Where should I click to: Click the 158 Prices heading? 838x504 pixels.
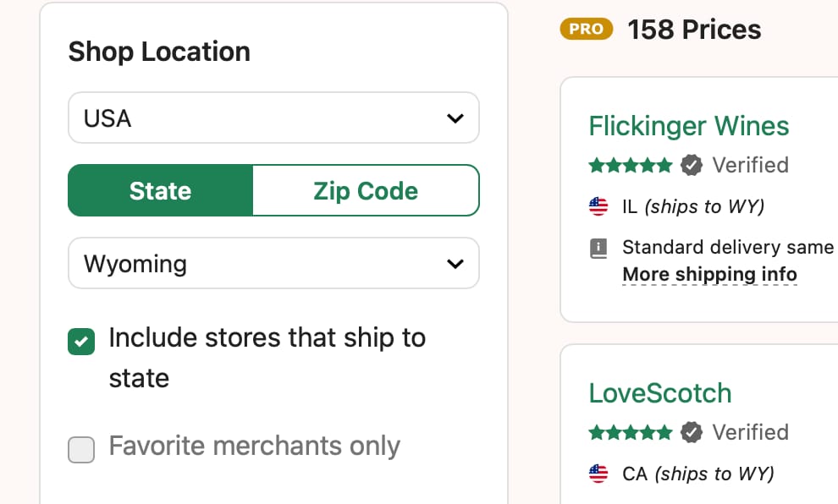(694, 30)
